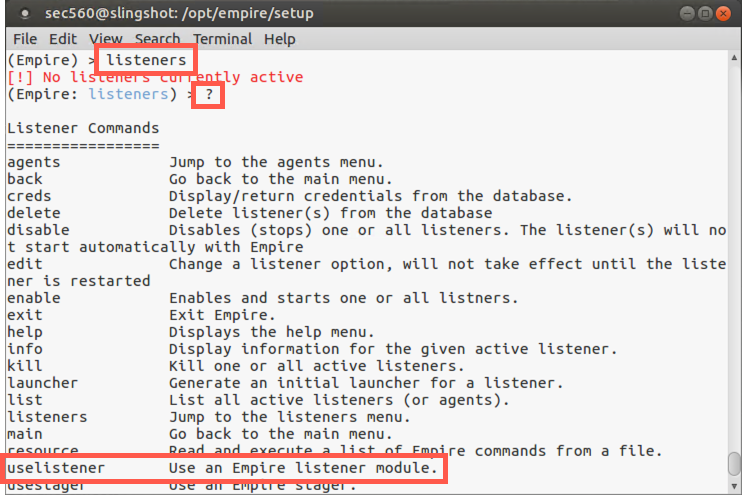The image size is (742, 495).
Task: Maximize the terminal window
Action: pos(705,14)
